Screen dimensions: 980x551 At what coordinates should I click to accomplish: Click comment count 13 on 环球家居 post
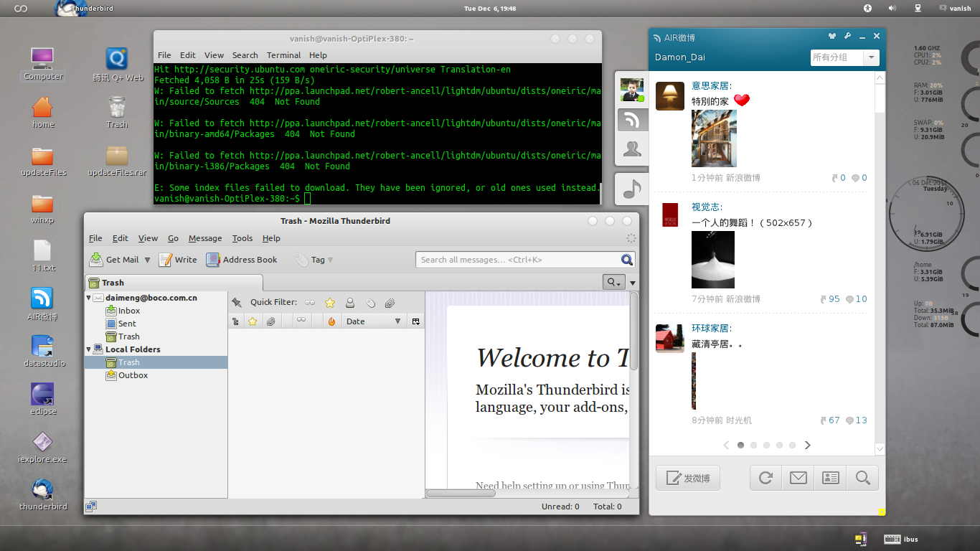857,420
